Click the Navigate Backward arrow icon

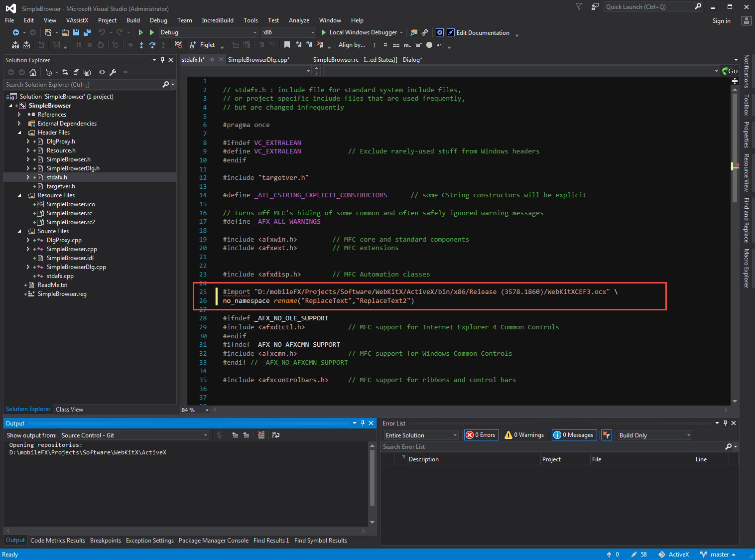pos(15,32)
